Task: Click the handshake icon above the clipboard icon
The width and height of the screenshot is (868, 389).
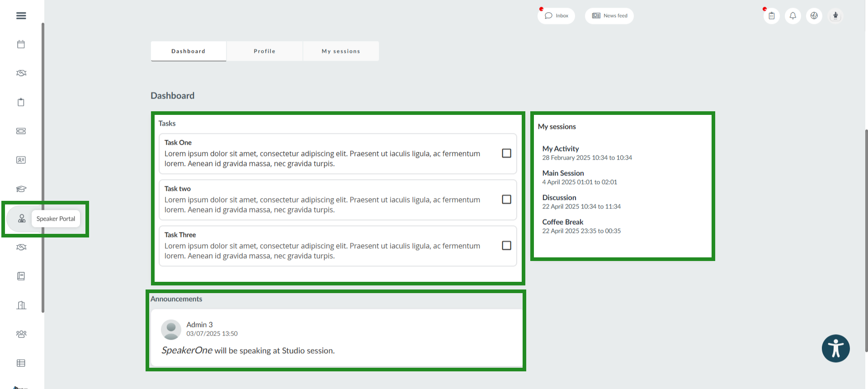Action: (x=21, y=73)
